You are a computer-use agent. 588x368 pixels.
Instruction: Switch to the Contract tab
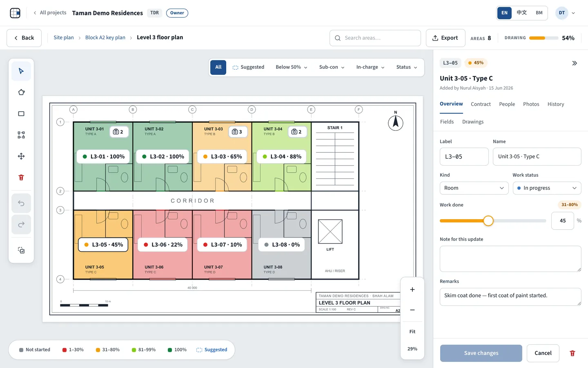(x=481, y=104)
